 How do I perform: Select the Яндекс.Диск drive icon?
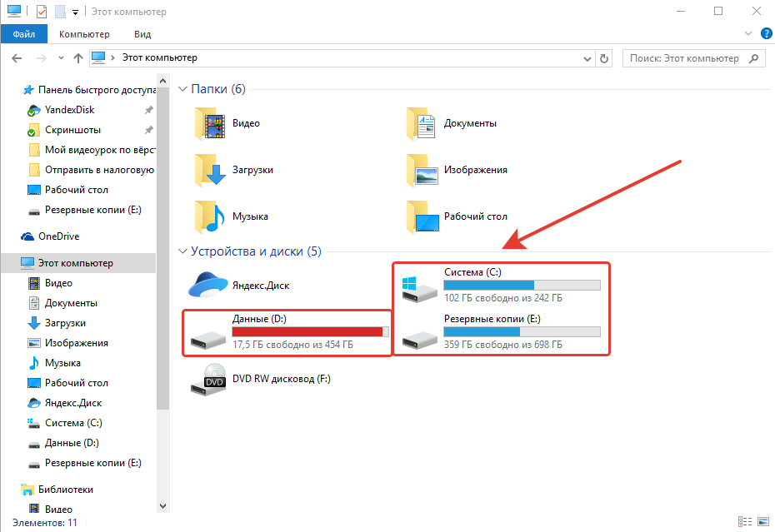point(207,286)
